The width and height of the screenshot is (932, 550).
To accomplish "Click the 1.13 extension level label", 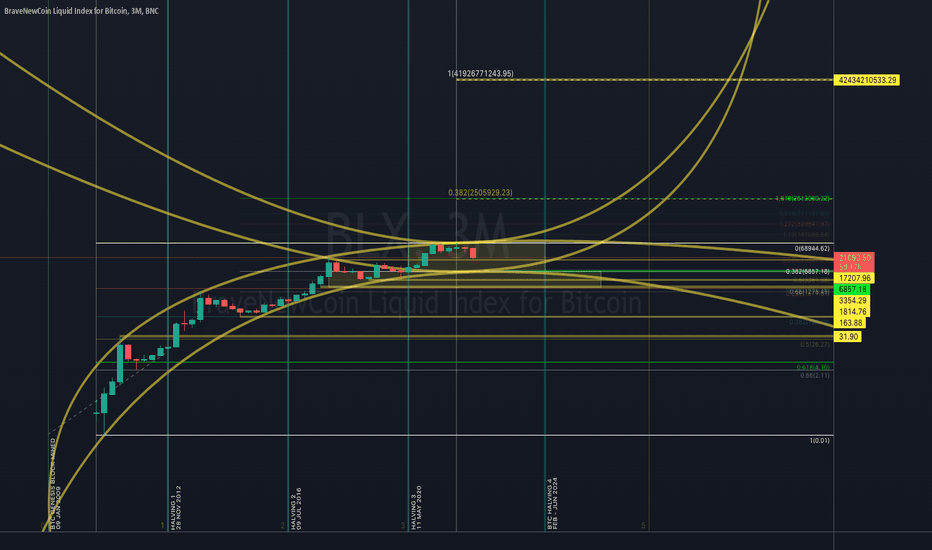I will coord(806,235).
